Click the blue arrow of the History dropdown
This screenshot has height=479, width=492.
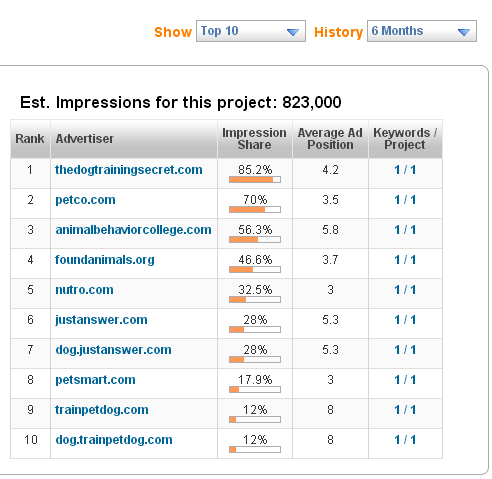464,32
